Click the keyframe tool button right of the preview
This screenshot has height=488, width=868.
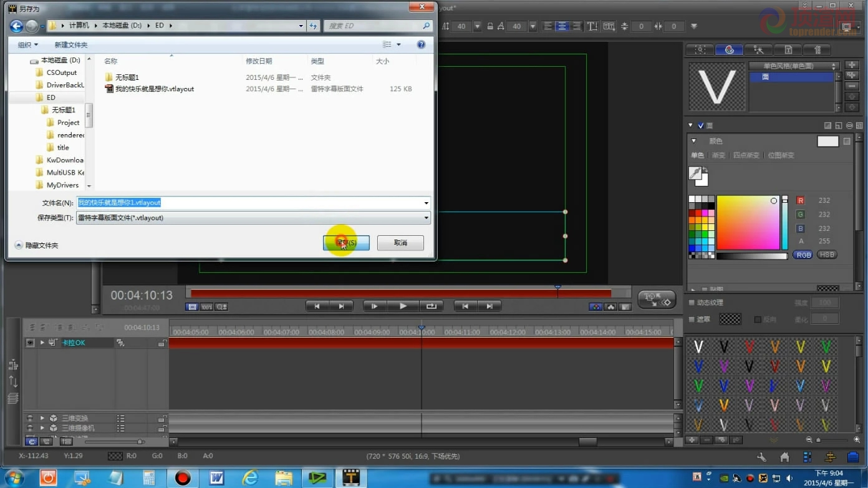coord(657,300)
